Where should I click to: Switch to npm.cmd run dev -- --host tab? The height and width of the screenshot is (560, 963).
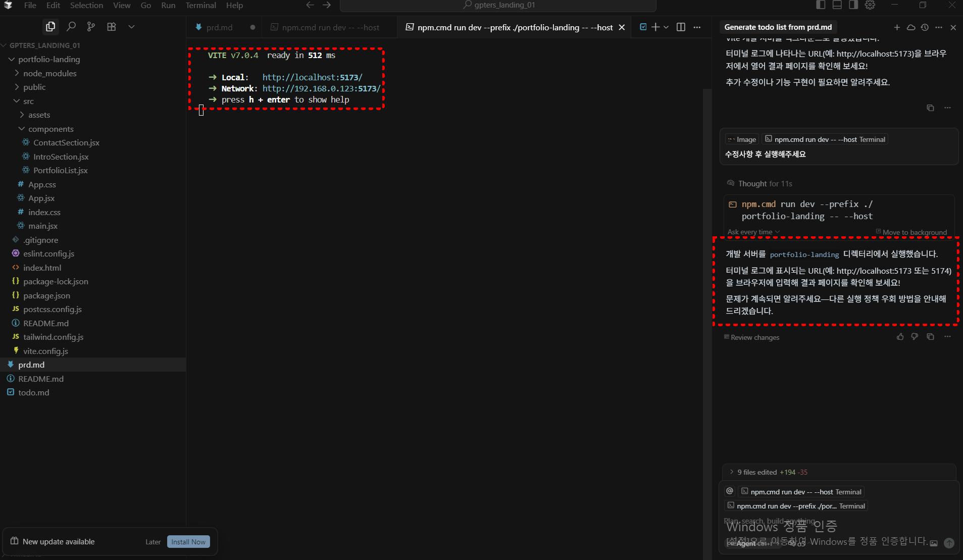click(330, 27)
